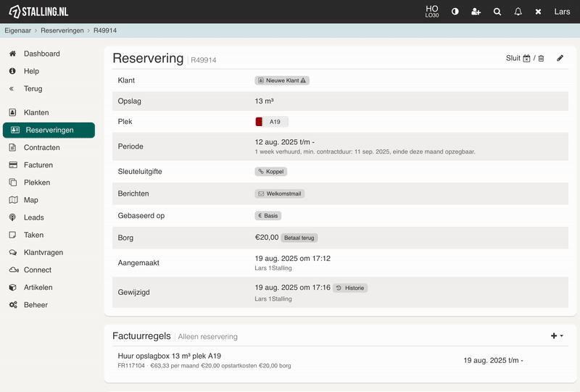The image size is (580, 392).
Task: Delete reservation with trash icon
Action: click(x=541, y=59)
